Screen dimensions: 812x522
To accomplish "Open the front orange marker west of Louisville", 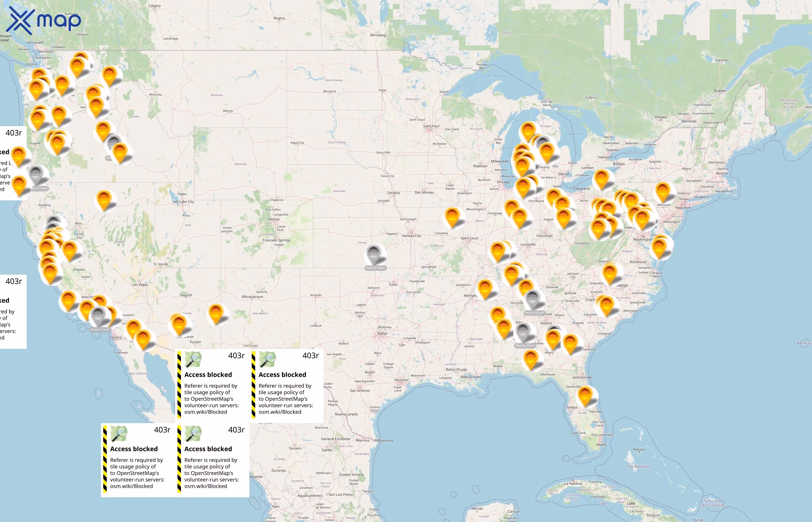I will pyautogui.click(x=498, y=252).
